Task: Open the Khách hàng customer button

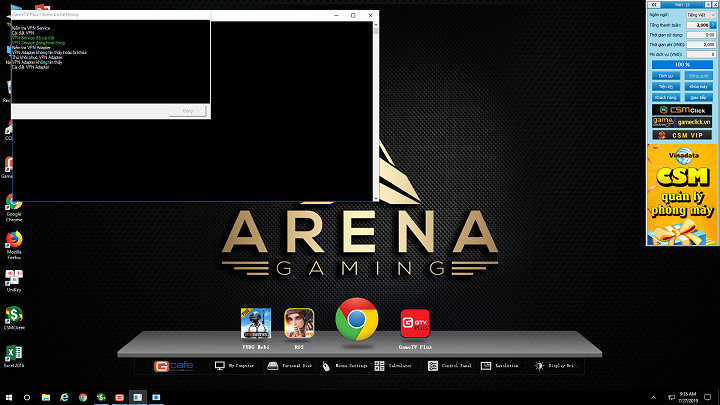Action: (666, 97)
